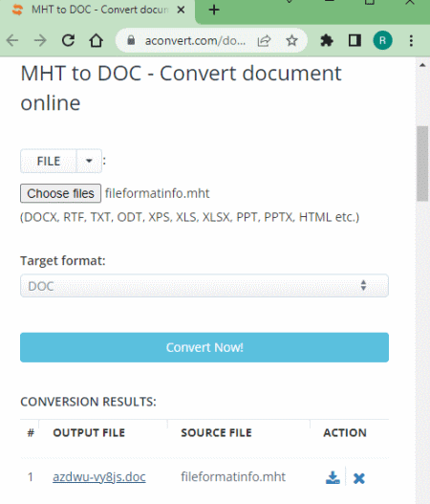
Task: Open a new browser tab
Action: pos(214,11)
